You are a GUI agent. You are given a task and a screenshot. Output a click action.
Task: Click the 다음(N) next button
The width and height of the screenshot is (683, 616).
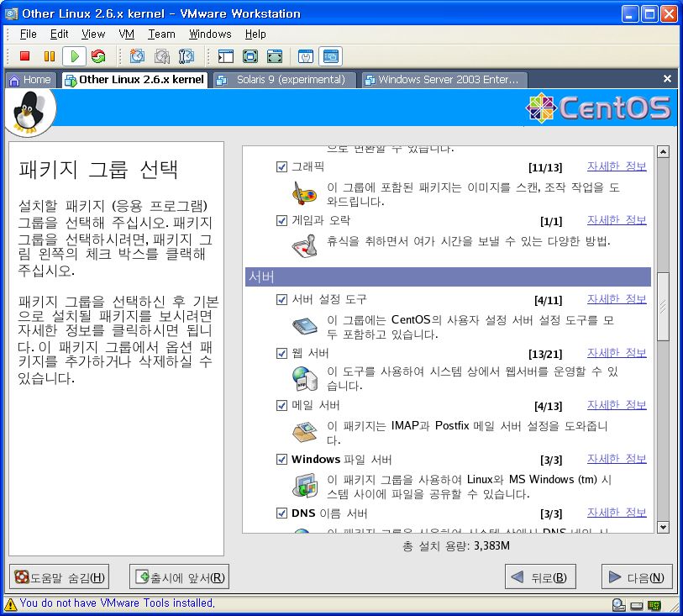637,577
